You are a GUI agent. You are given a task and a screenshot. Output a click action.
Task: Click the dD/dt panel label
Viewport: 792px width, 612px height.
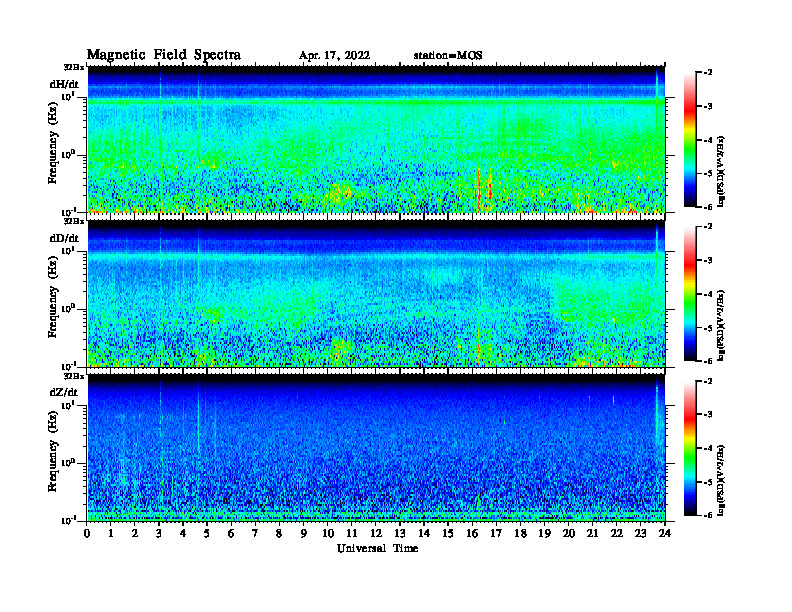[x=64, y=238]
